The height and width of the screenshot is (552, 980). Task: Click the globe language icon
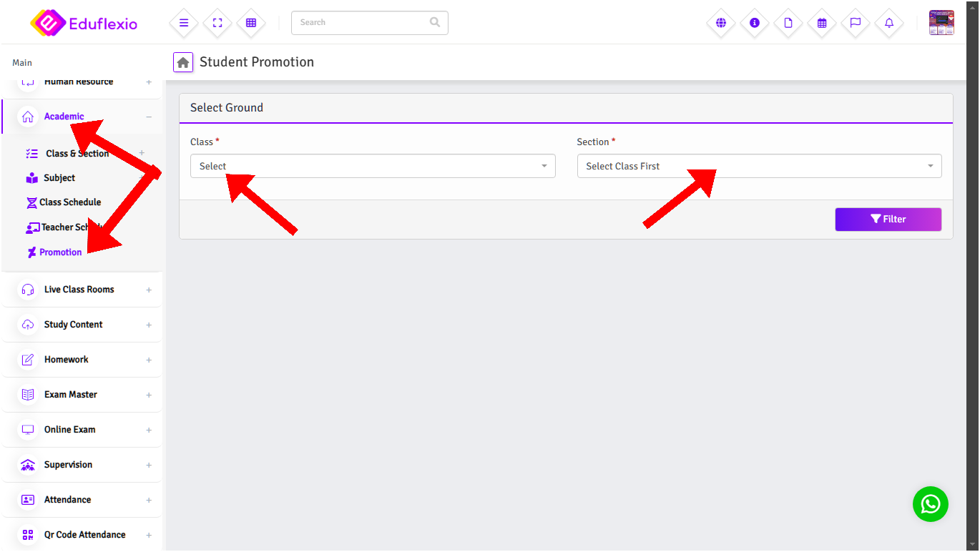pyautogui.click(x=721, y=23)
